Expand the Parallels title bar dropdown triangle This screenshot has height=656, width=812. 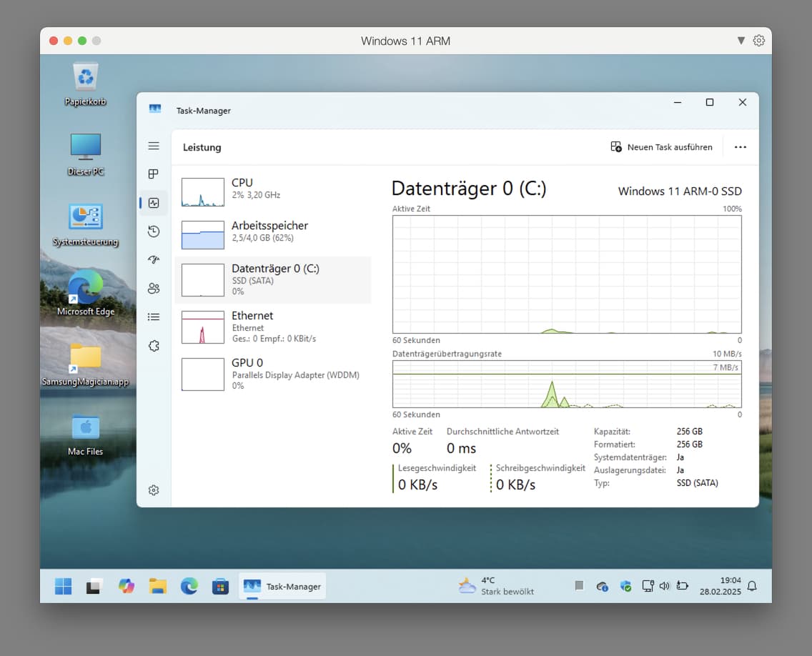pyautogui.click(x=741, y=41)
